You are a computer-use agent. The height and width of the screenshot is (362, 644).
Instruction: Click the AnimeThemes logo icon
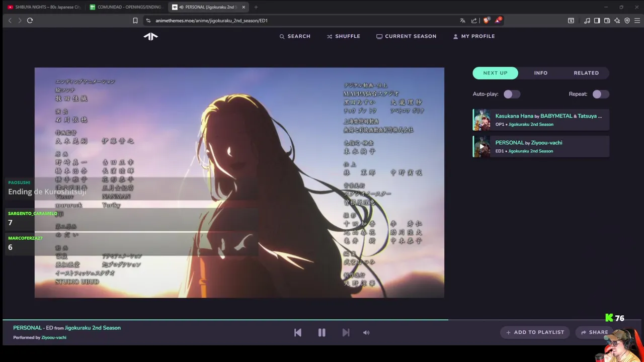point(150,36)
